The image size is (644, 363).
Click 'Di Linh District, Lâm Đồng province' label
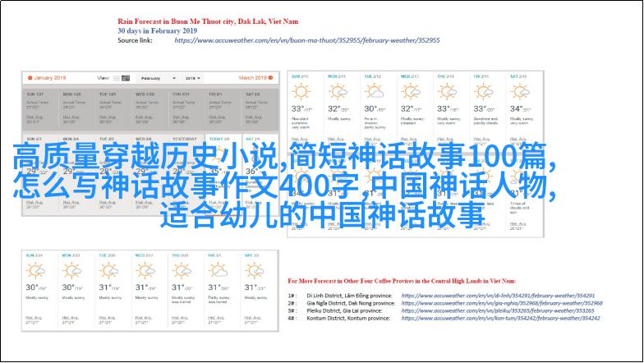(349, 296)
